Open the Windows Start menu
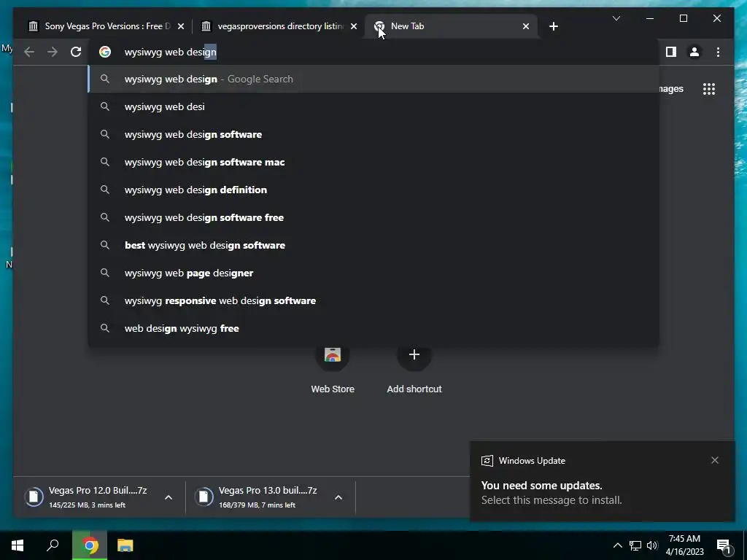 point(18,545)
